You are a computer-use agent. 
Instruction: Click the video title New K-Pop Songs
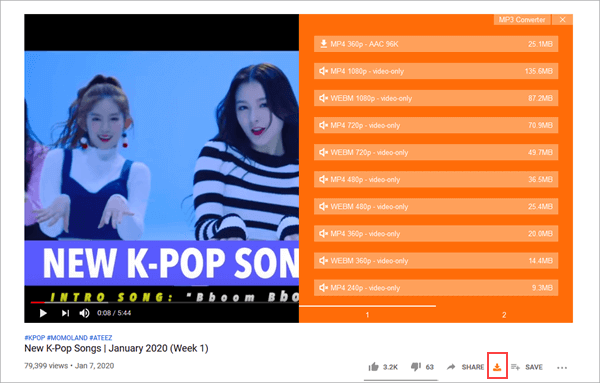click(x=116, y=349)
